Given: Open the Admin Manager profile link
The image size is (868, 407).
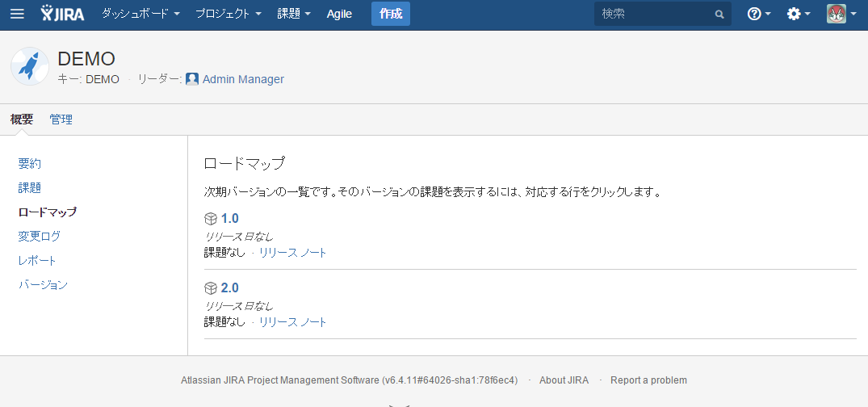Looking at the screenshot, I should tap(243, 79).
